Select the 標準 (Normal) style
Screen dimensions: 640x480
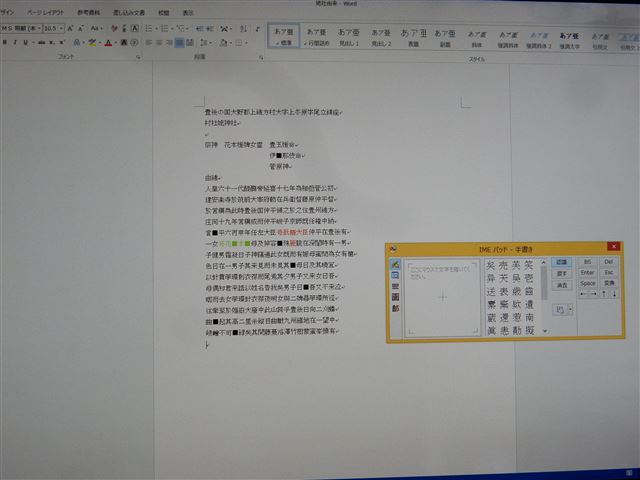point(284,36)
